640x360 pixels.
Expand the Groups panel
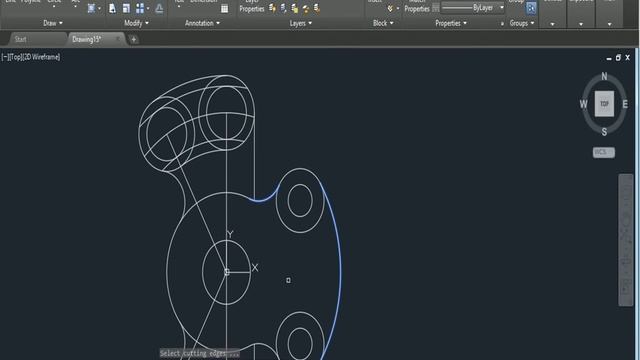(522, 23)
